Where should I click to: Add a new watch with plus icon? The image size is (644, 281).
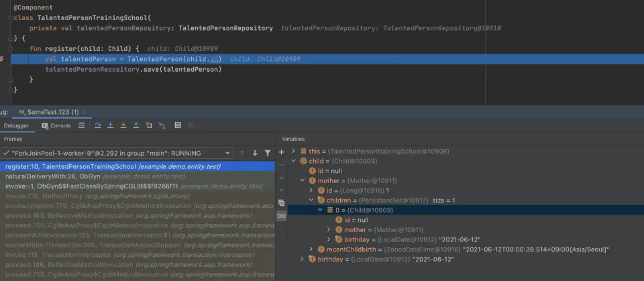tap(281, 152)
